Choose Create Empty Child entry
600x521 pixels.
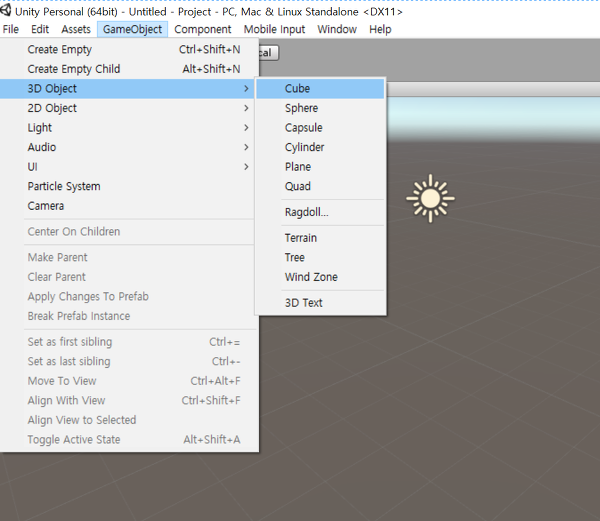tap(128, 69)
